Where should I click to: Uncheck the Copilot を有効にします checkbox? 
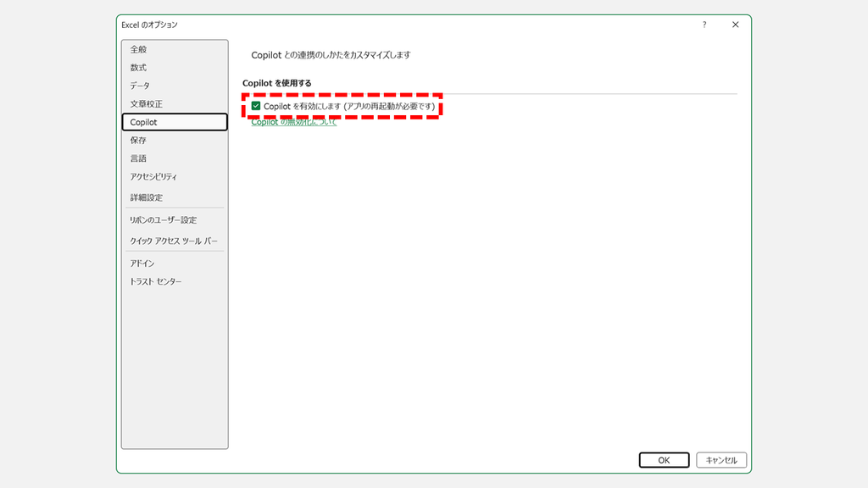(256, 106)
